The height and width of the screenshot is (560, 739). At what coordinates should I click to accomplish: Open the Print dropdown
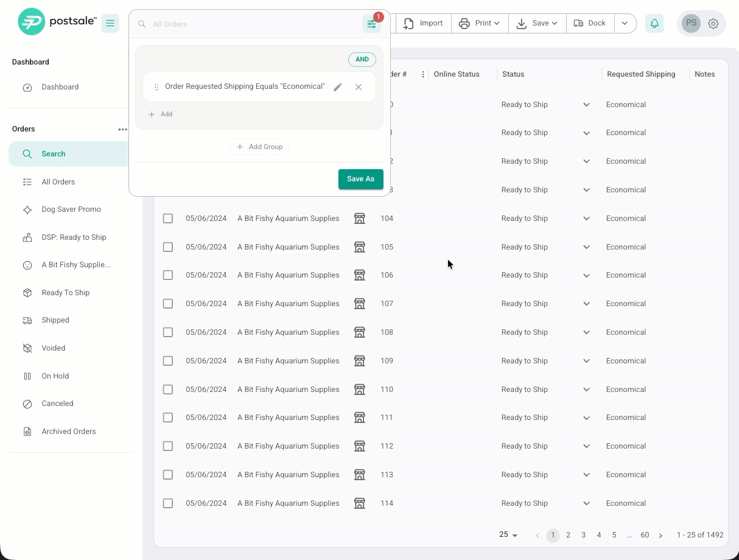480,23
